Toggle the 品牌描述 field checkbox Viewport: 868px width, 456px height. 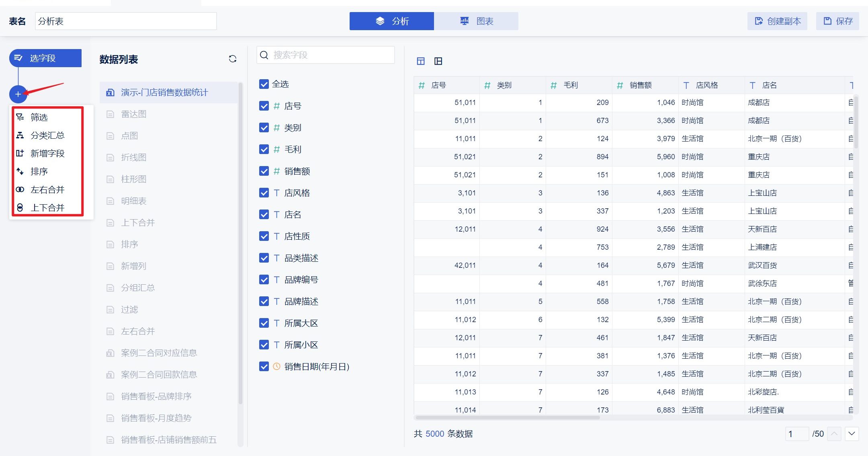pos(264,301)
